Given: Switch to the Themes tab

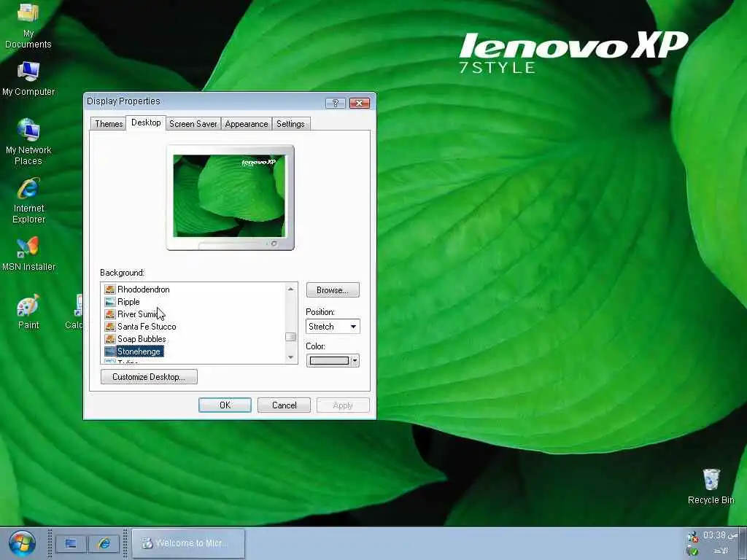Looking at the screenshot, I should (109, 124).
